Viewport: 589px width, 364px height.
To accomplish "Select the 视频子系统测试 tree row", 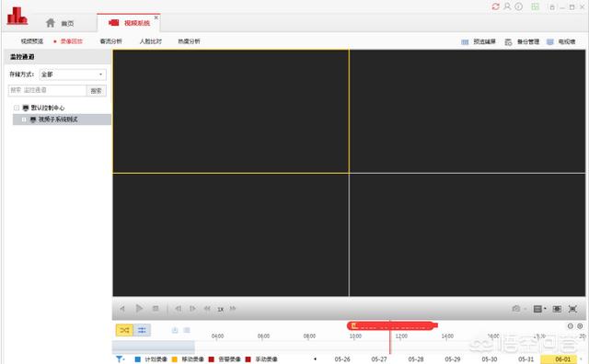I will coord(62,119).
